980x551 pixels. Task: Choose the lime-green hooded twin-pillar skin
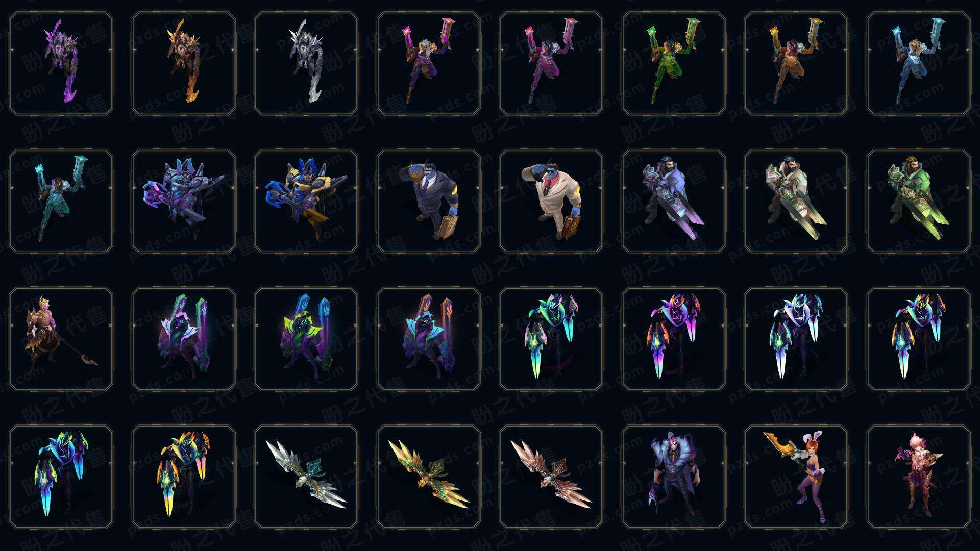[x=306, y=339]
